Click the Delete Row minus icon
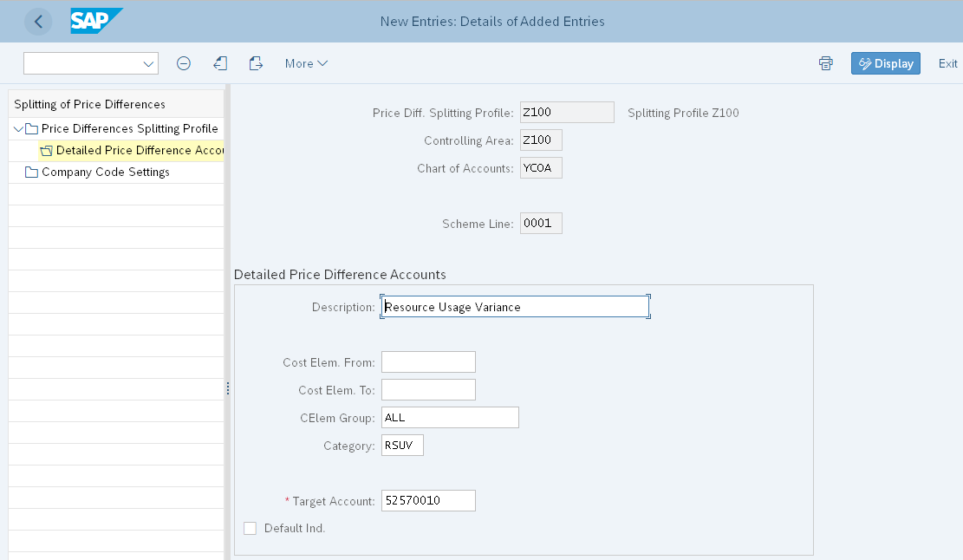963x560 pixels. pos(184,62)
